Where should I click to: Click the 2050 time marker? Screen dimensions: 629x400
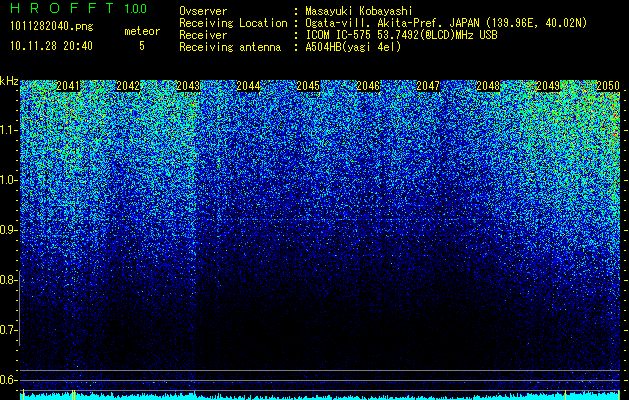[608, 86]
